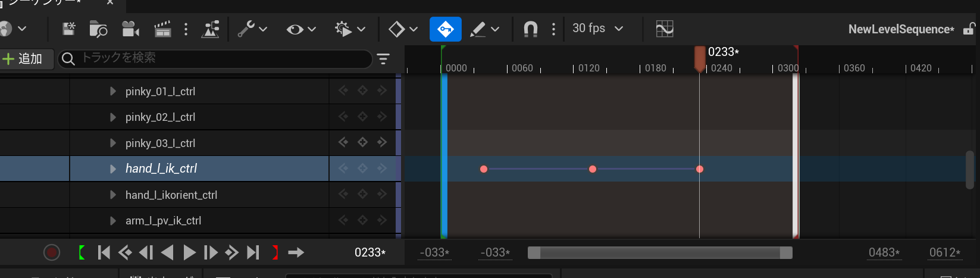Click the Render Movie clapperboard icon
This screenshot has height=278, width=980.
(162, 29)
